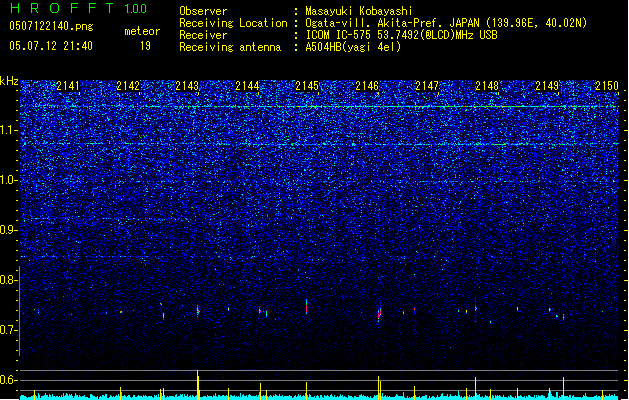This screenshot has width=629, height=400.
Task: Click the 0.6 kHz frequency label
Action: point(9,380)
